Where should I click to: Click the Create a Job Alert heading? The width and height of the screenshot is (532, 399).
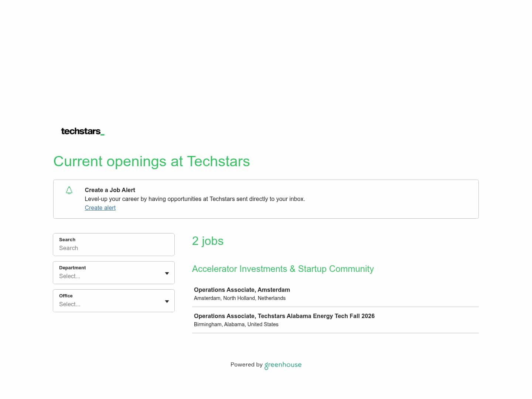pyautogui.click(x=110, y=190)
